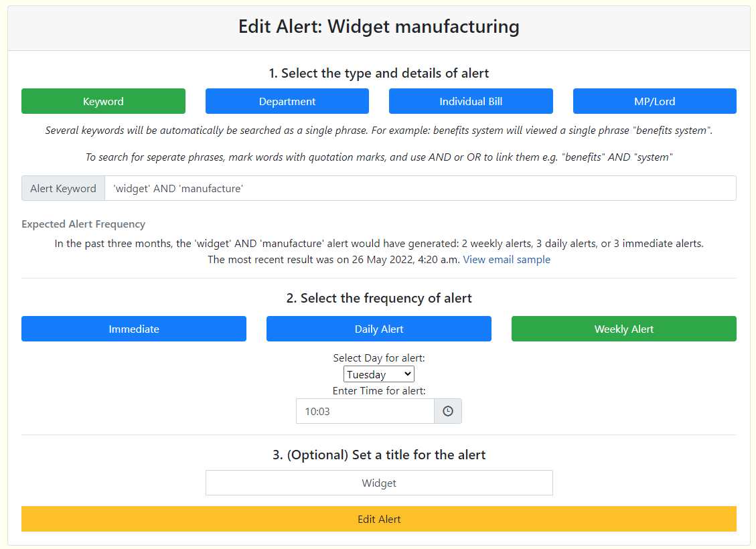
Task: Click the Select Day for alert label
Action: pos(379,358)
